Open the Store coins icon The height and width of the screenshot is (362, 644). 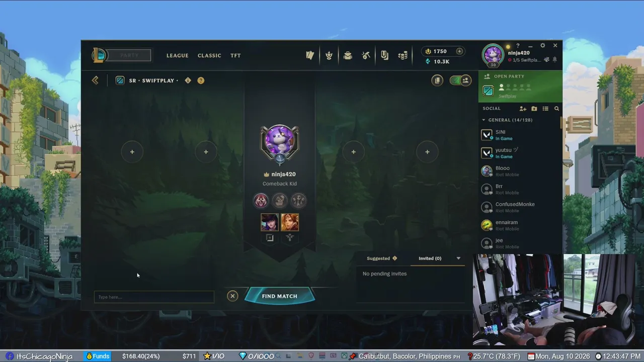click(x=403, y=55)
